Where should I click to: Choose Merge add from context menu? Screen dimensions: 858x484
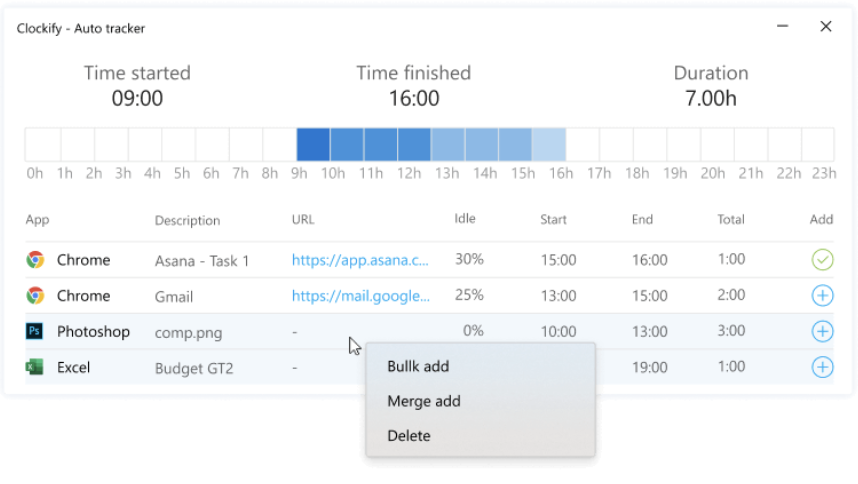(x=423, y=401)
